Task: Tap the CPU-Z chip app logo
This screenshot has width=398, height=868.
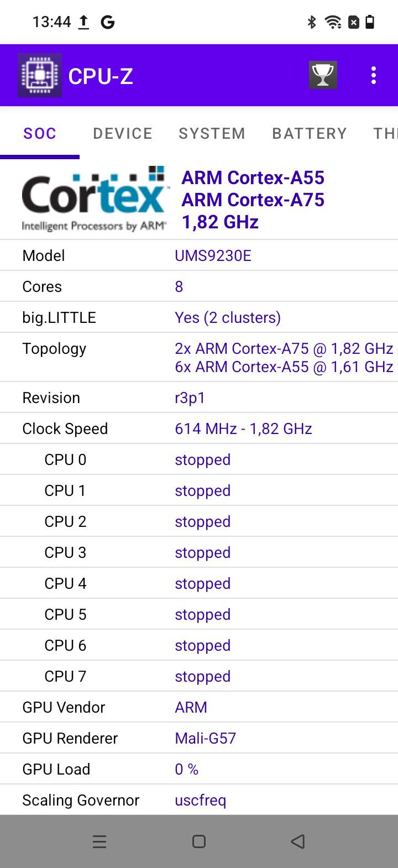Action: [x=39, y=75]
